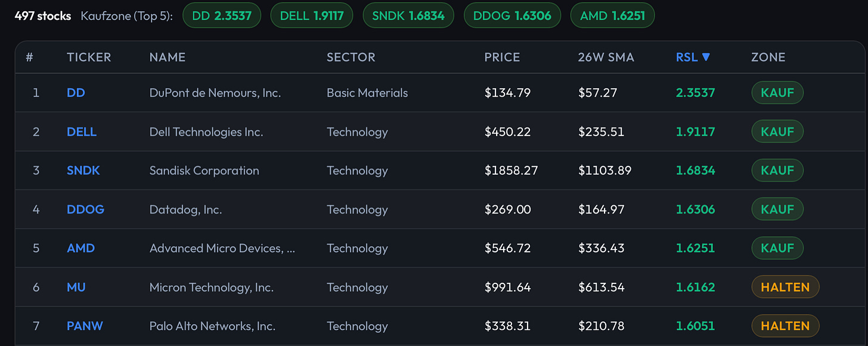Open the DELL ticker link

pos(82,132)
